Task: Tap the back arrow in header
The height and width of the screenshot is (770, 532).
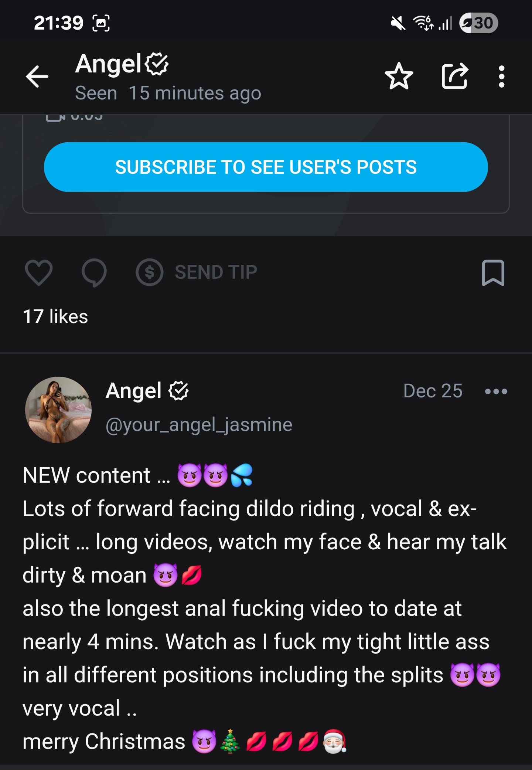Action: click(37, 77)
